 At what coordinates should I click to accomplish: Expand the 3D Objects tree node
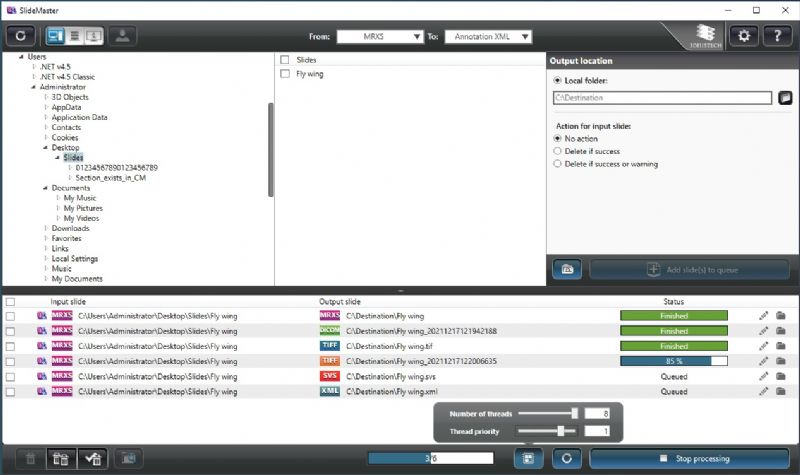(45, 97)
